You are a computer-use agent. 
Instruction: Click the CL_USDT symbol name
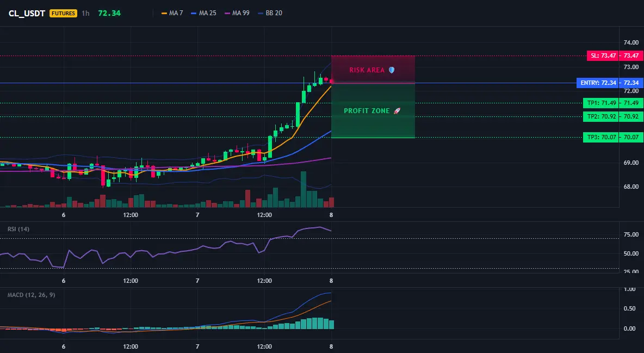pyautogui.click(x=27, y=13)
